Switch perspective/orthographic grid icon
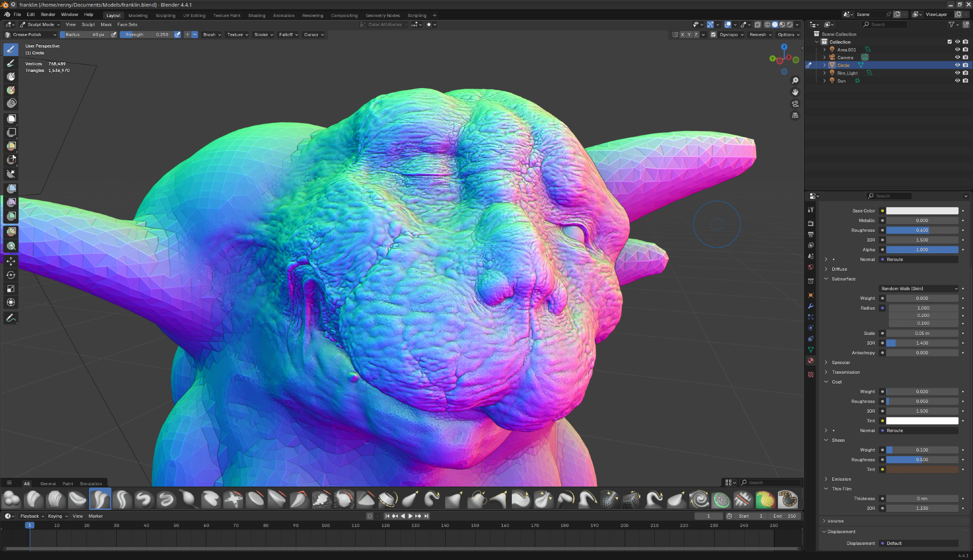 [x=795, y=116]
